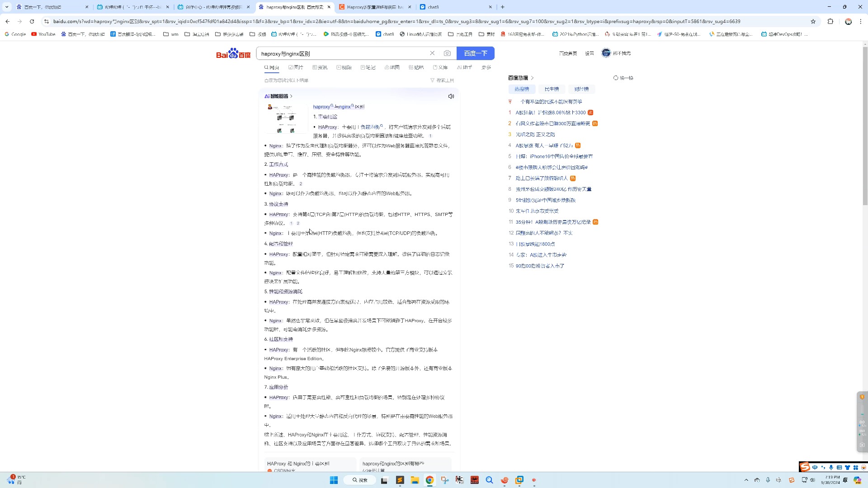Open Task View on the taskbar
Screen dimensions: 868x488
(x=384, y=480)
